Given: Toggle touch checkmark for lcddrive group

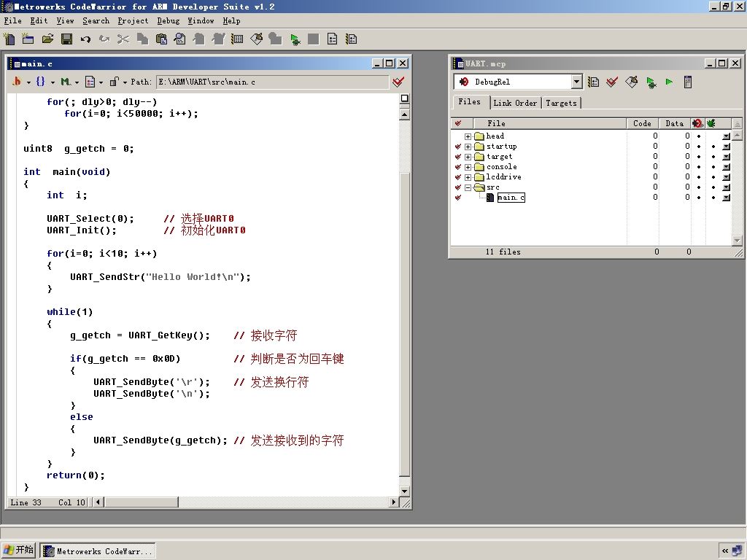Looking at the screenshot, I should (458, 177).
